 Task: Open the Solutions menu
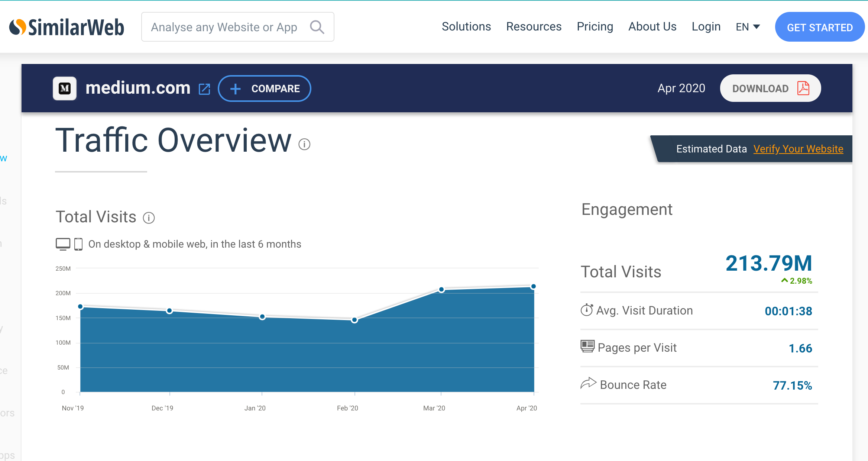(466, 27)
